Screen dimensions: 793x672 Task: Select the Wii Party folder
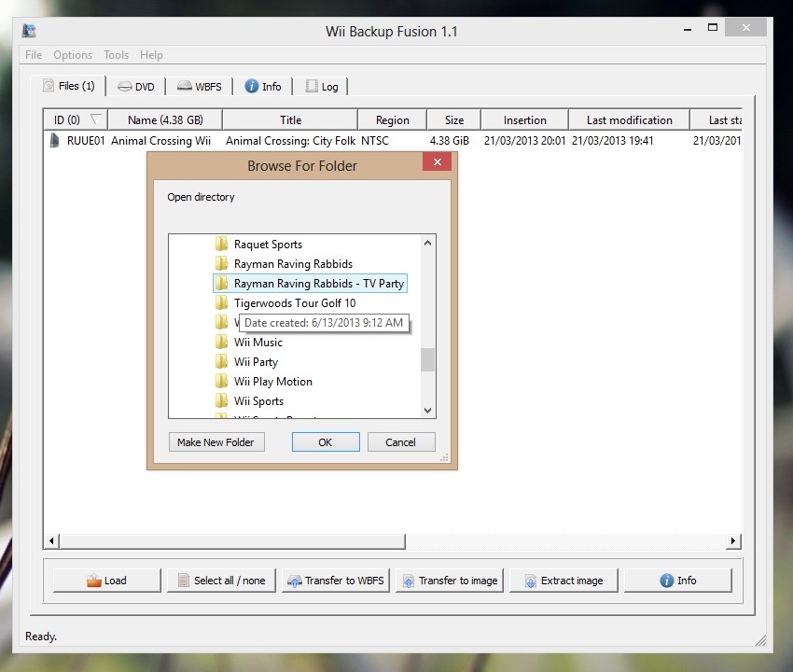coord(256,362)
